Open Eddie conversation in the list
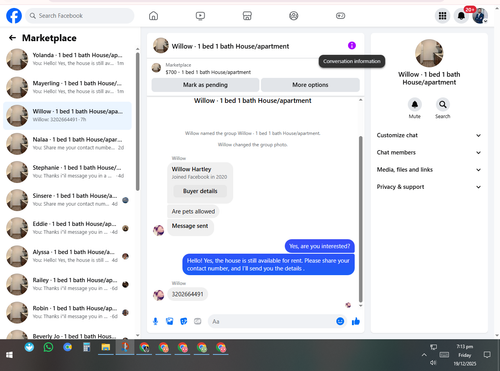Screen dimensions: 500x371 pyautogui.click(x=67, y=228)
